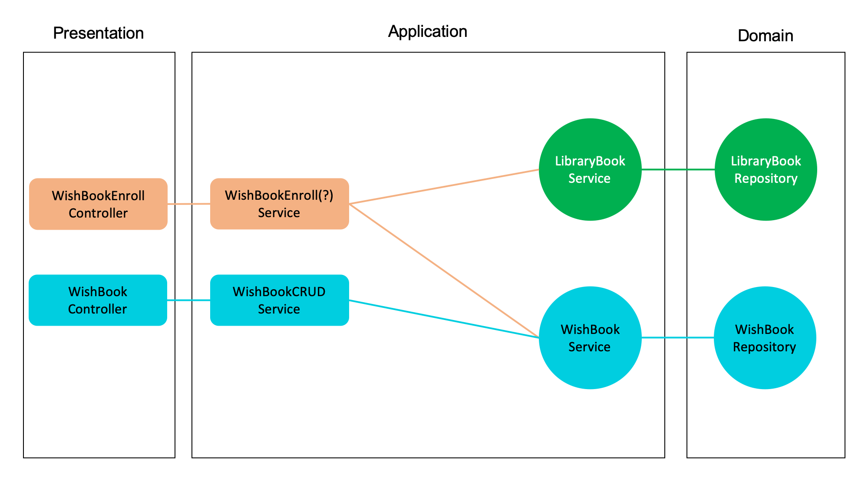868x482 pixels.
Task: Click the Application layer heading
Action: tap(427, 31)
